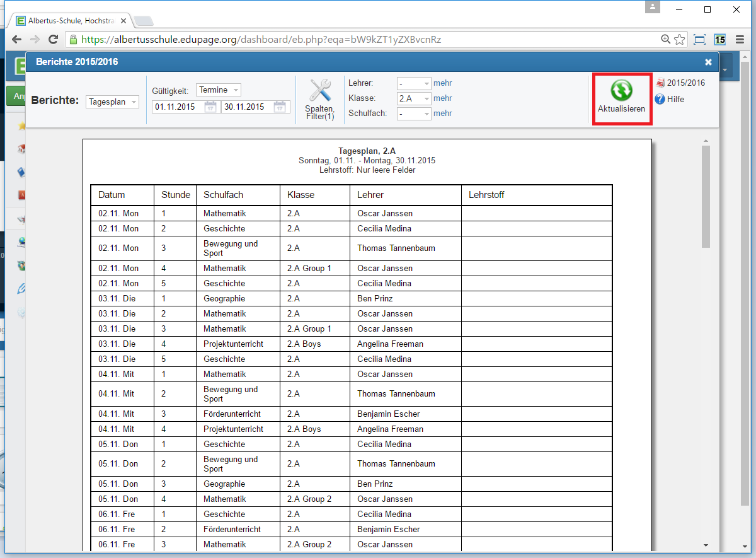Close the Berichte 2015/2016 dialog
The image size is (756, 558).
(x=708, y=62)
